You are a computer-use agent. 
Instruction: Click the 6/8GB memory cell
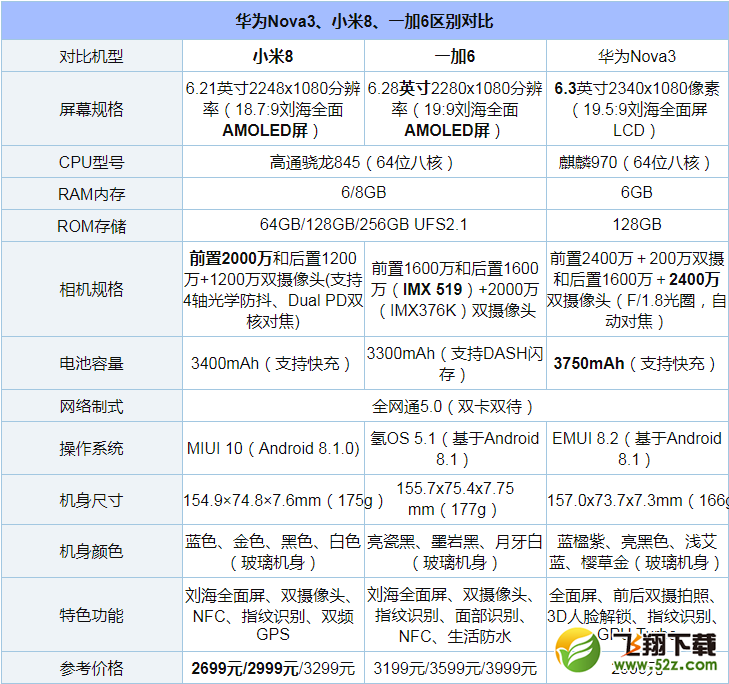pyautogui.click(x=364, y=193)
